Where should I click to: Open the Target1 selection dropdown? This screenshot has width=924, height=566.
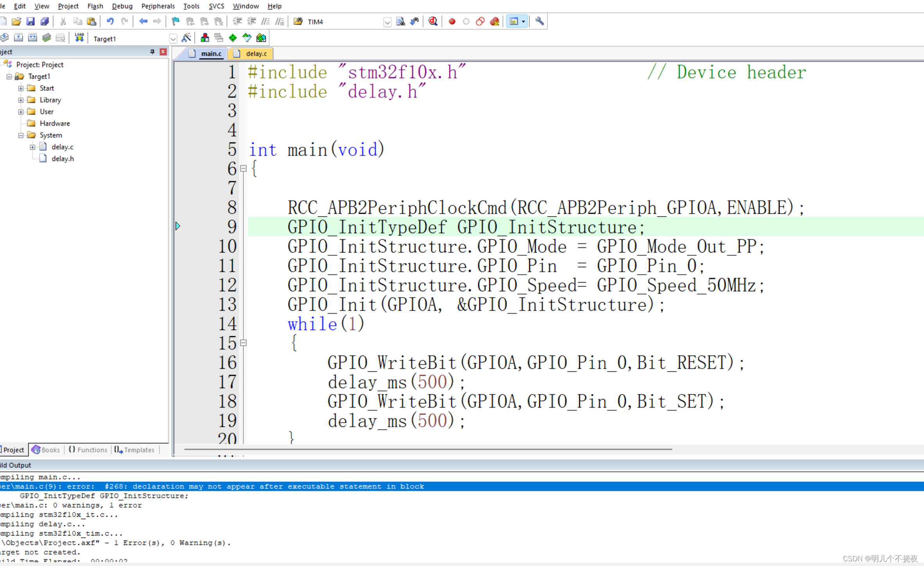(x=173, y=38)
